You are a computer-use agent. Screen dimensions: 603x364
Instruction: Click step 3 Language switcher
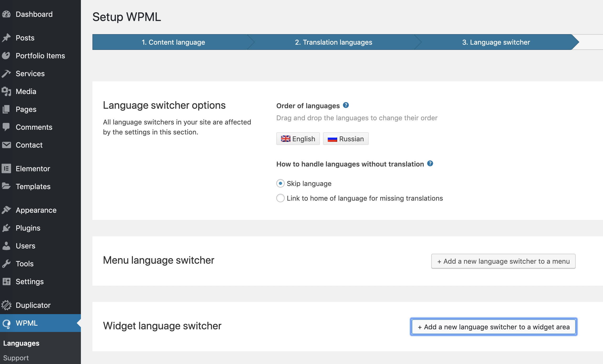coord(496,42)
